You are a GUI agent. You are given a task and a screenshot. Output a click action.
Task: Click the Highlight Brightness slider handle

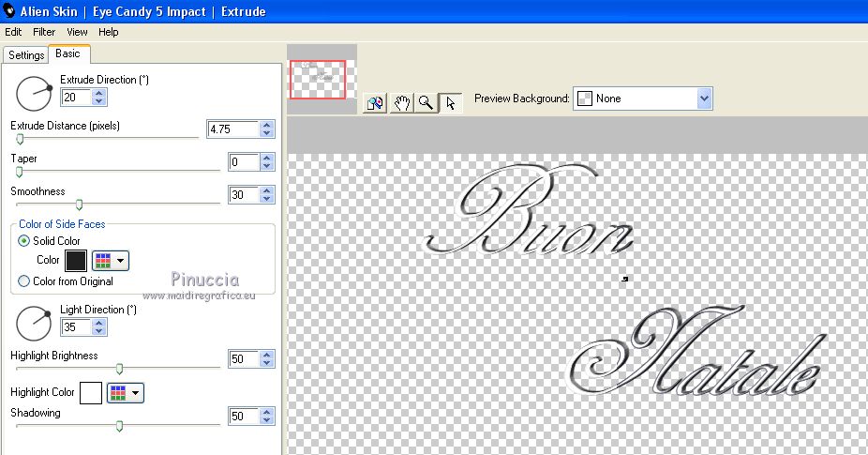coord(119,369)
